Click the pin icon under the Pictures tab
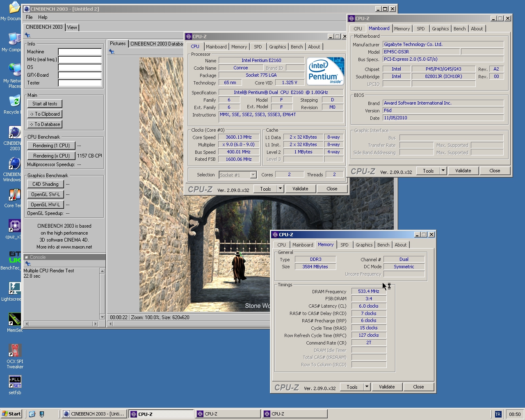This screenshot has width=525, height=420. click(112, 52)
